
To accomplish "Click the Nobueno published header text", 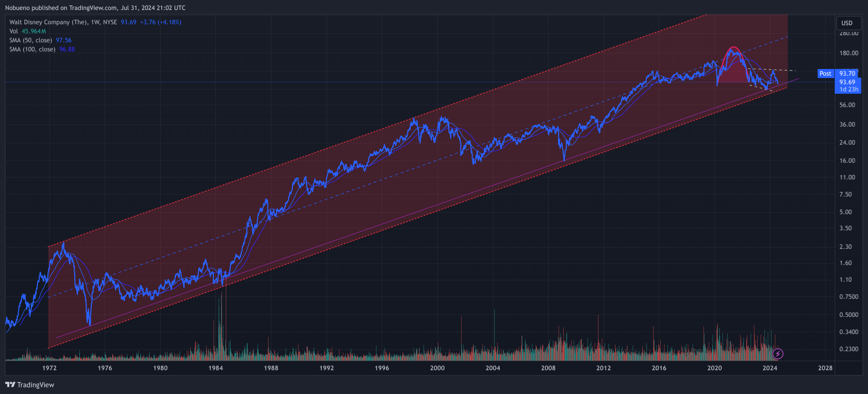I will [95, 8].
